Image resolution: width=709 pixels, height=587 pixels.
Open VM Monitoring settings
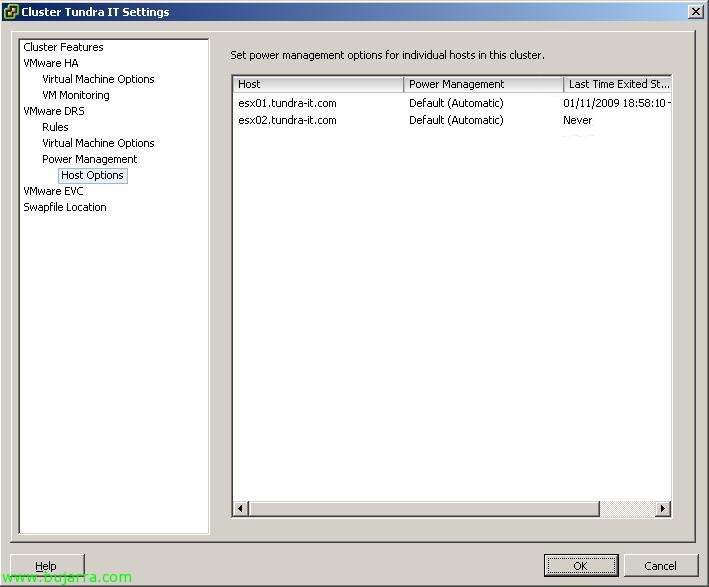pos(76,95)
